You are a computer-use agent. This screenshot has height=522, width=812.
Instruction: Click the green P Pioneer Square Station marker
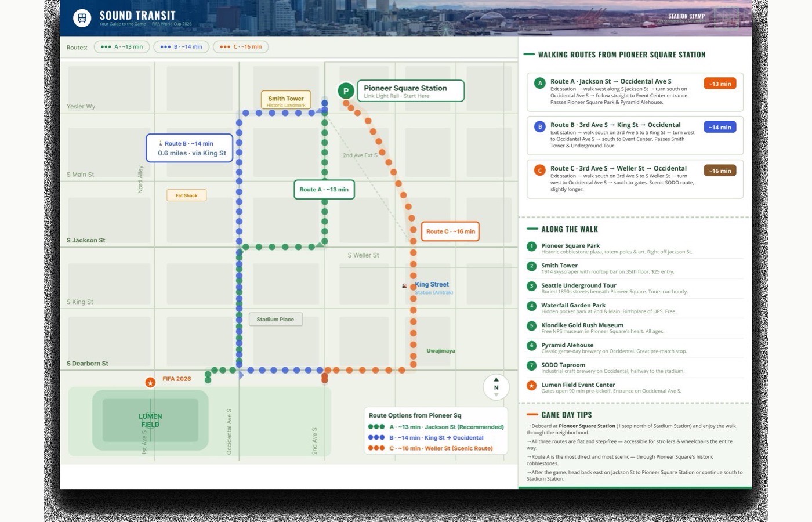[346, 91]
